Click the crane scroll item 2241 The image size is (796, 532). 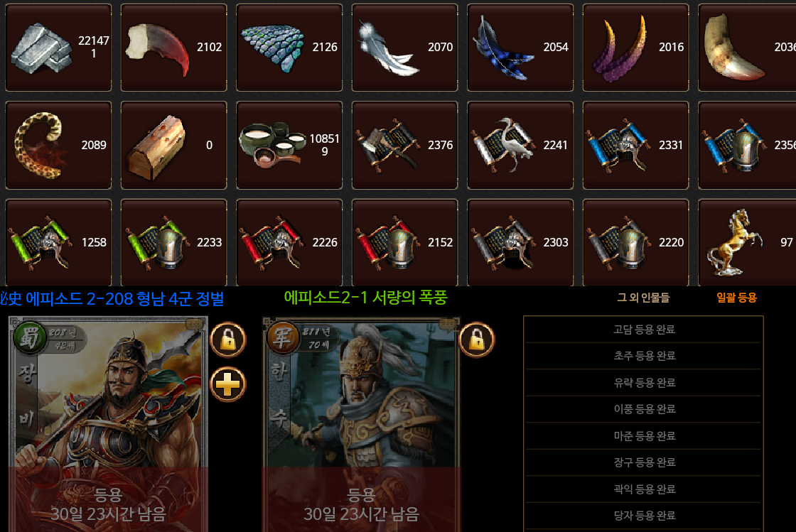[x=520, y=145]
